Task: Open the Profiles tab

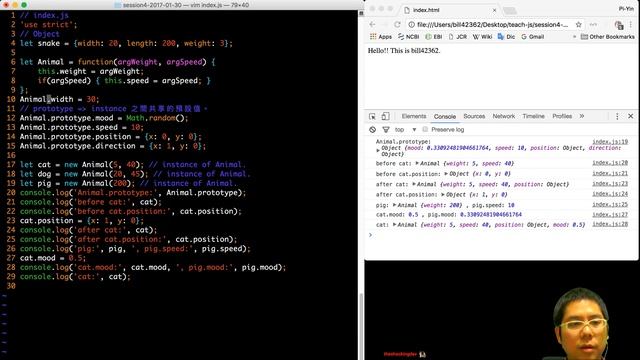Action: pos(562,116)
